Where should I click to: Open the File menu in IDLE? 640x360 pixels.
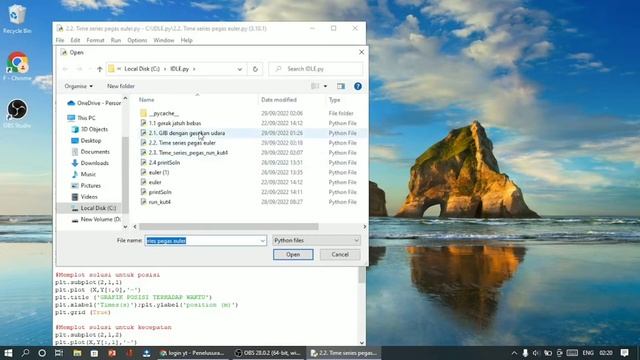60,40
